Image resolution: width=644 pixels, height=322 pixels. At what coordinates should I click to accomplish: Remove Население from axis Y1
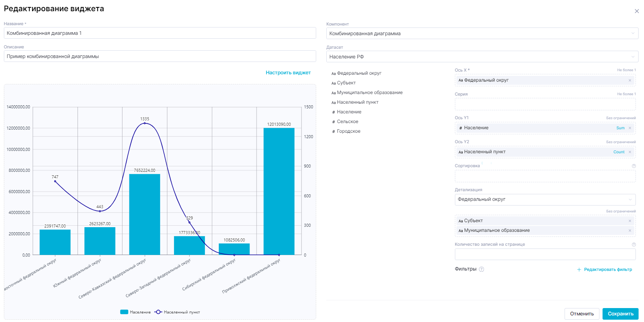pos(630,128)
